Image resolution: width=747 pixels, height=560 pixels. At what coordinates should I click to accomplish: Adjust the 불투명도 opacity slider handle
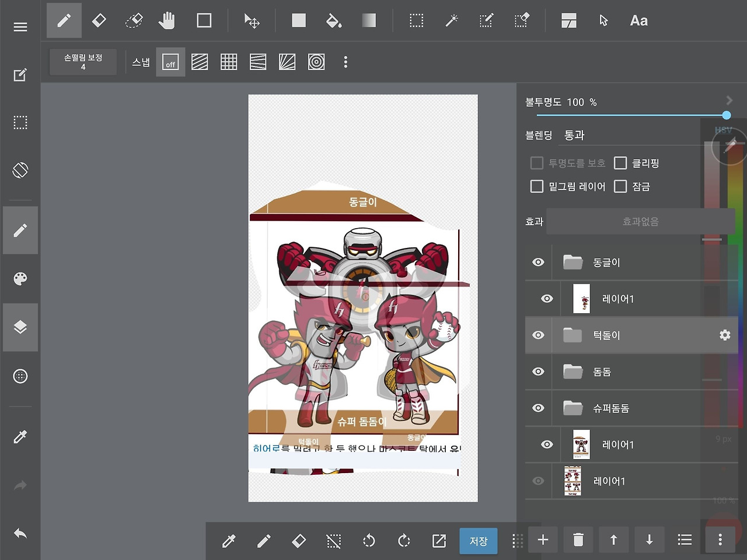pos(726,116)
